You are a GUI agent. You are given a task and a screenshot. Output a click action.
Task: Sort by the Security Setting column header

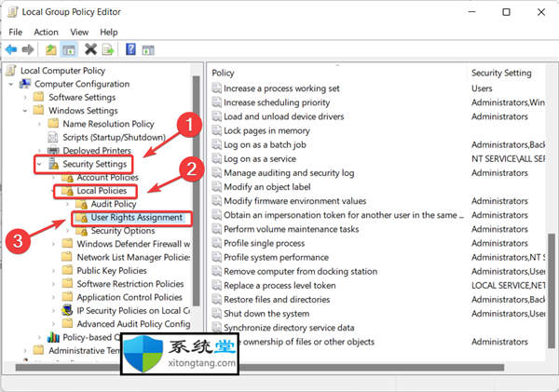501,73
